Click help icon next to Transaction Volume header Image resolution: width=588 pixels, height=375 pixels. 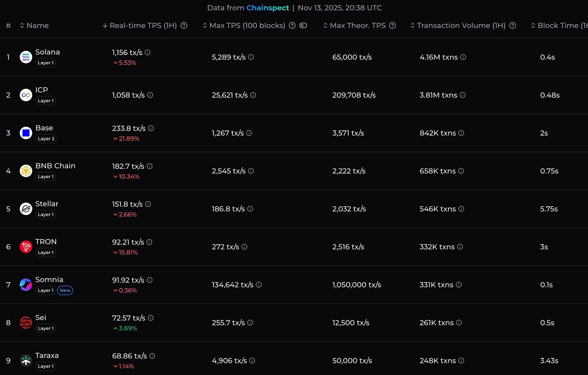(x=513, y=25)
